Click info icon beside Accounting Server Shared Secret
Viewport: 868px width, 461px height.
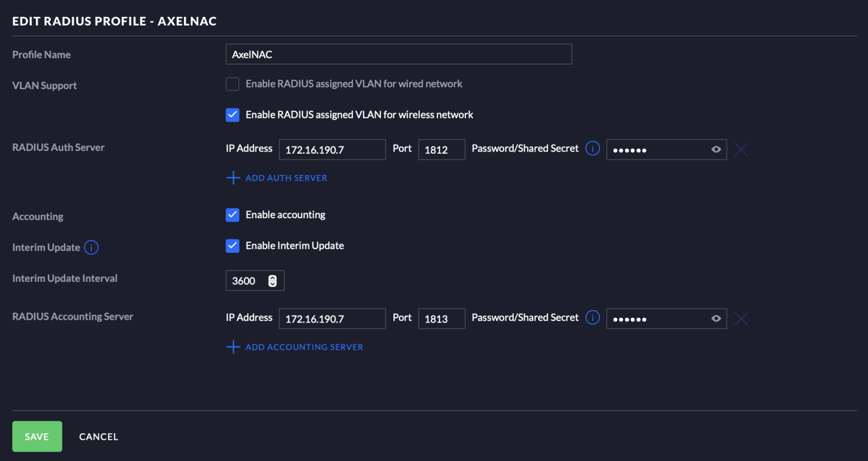[x=592, y=318]
